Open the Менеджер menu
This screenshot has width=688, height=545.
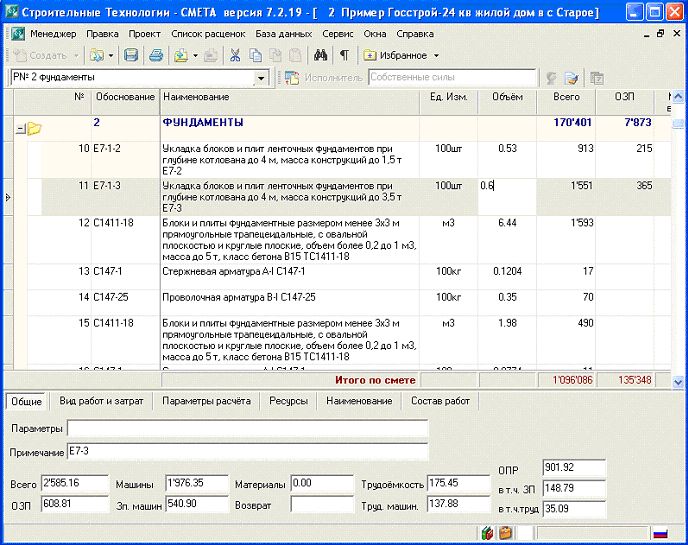pyautogui.click(x=53, y=34)
